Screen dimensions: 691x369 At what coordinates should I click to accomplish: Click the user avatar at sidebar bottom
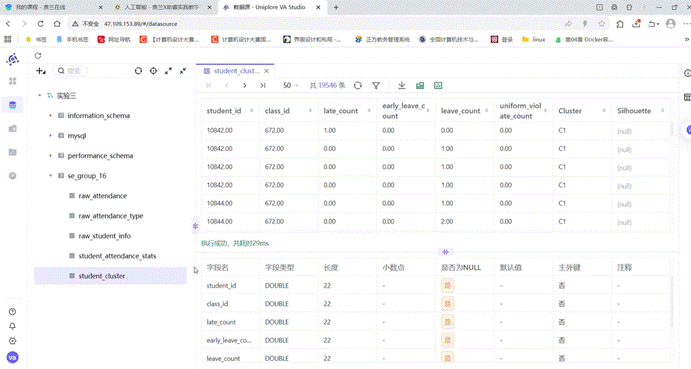pyautogui.click(x=12, y=357)
